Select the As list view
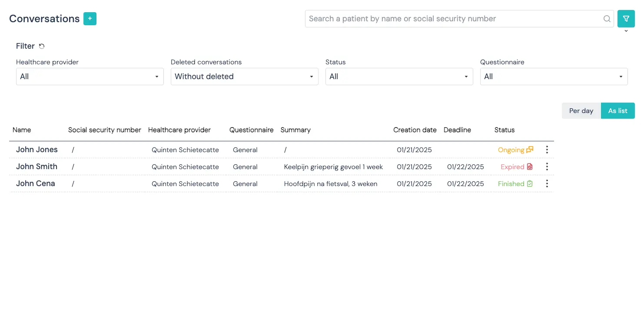This screenshot has height=320, width=644. point(617,111)
